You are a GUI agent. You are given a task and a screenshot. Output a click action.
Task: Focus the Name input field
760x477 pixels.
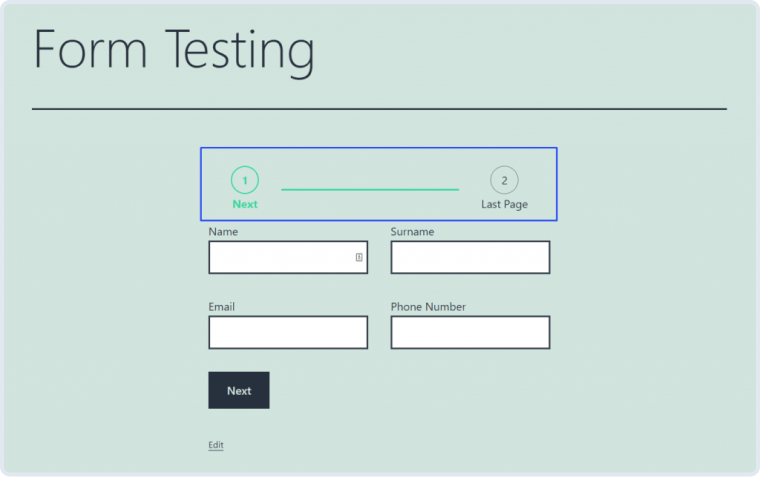tap(288, 257)
